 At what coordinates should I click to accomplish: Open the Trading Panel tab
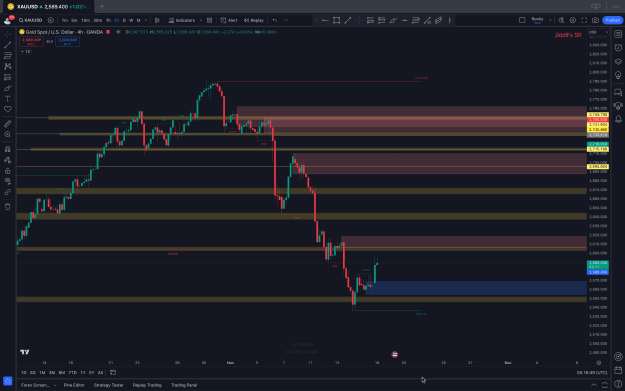pos(184,385)
